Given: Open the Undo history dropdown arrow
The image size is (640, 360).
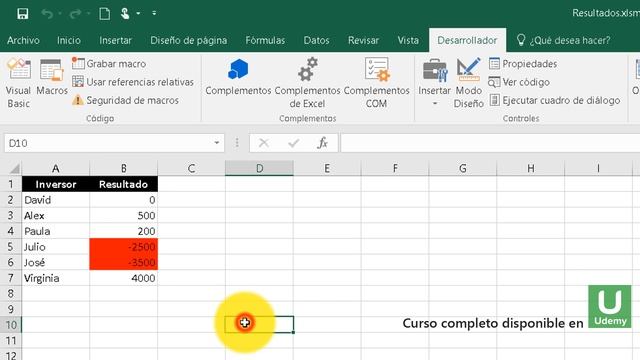Looking at the screenshot, I should click(x=60, y=14).
